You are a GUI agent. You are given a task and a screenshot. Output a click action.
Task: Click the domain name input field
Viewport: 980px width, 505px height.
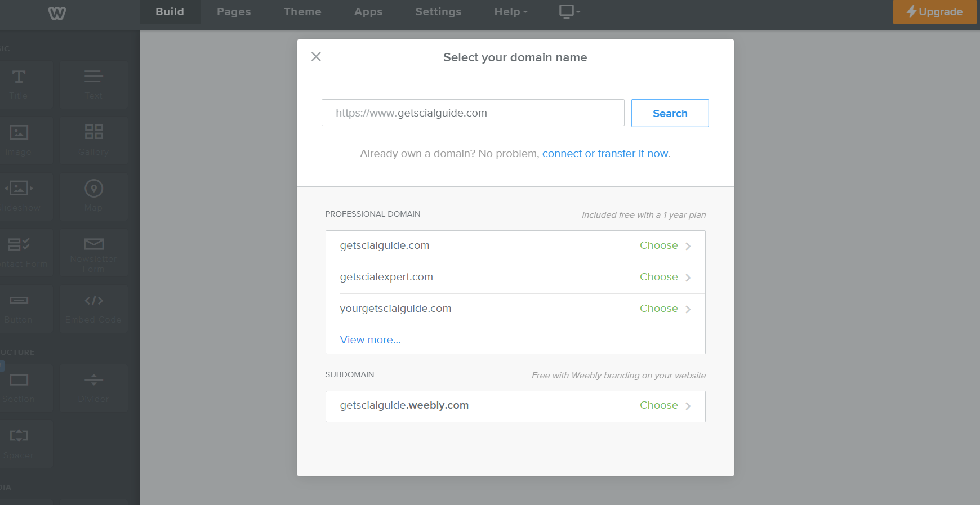(473, 113)
